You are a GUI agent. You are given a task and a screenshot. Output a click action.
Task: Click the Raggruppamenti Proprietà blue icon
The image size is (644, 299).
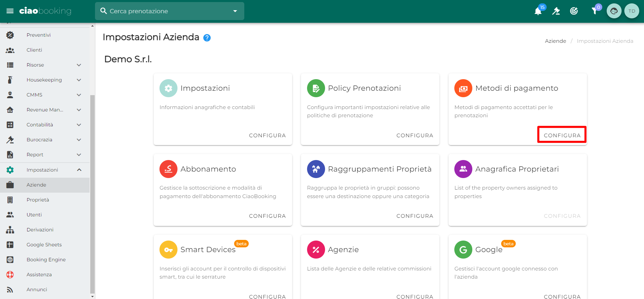[x=316, y=169]
